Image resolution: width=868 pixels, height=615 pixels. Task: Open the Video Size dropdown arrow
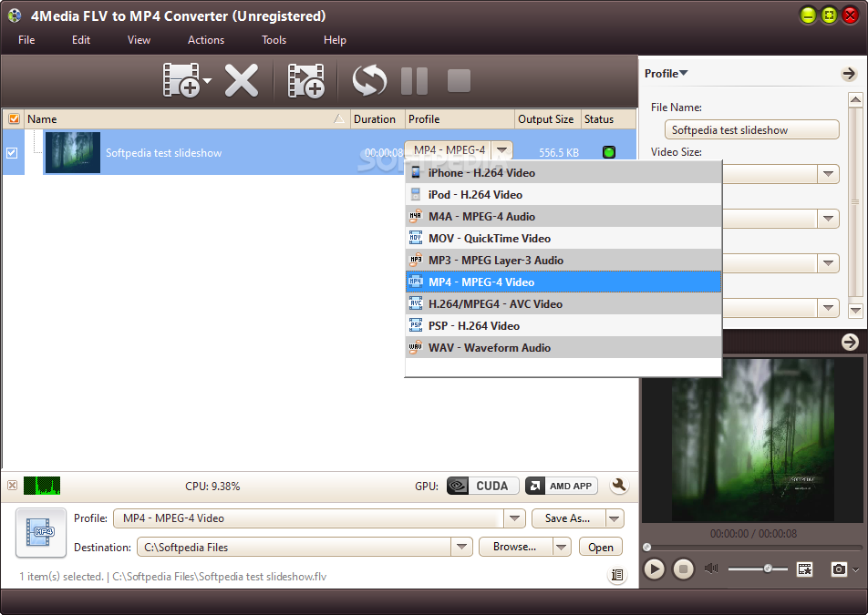pos(828,174)
